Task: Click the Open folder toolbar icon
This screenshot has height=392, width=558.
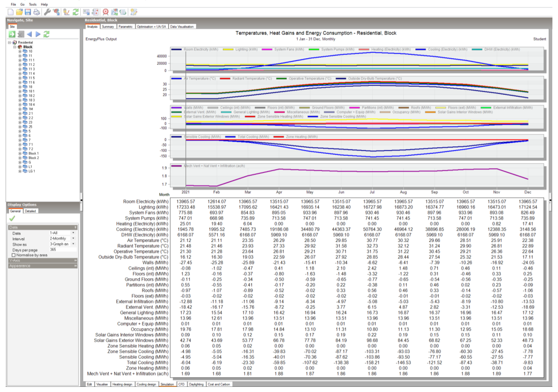Action: point(19,12)
